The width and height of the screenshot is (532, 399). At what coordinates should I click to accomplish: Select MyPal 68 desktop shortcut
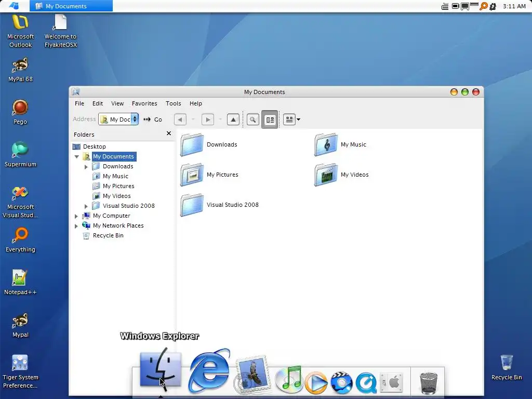(x=20, y=70)
